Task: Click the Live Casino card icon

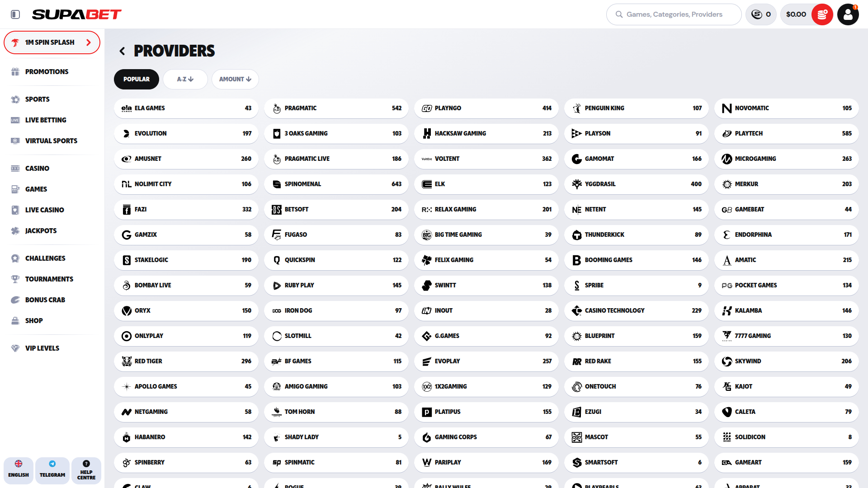Action: [15, 210]
